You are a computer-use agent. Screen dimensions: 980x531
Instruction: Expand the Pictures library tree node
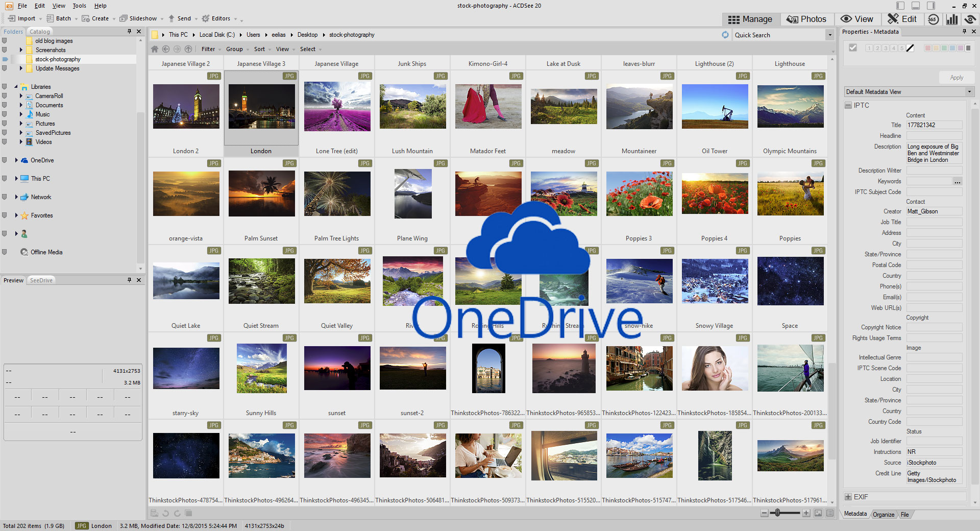[x=21, y=124]
